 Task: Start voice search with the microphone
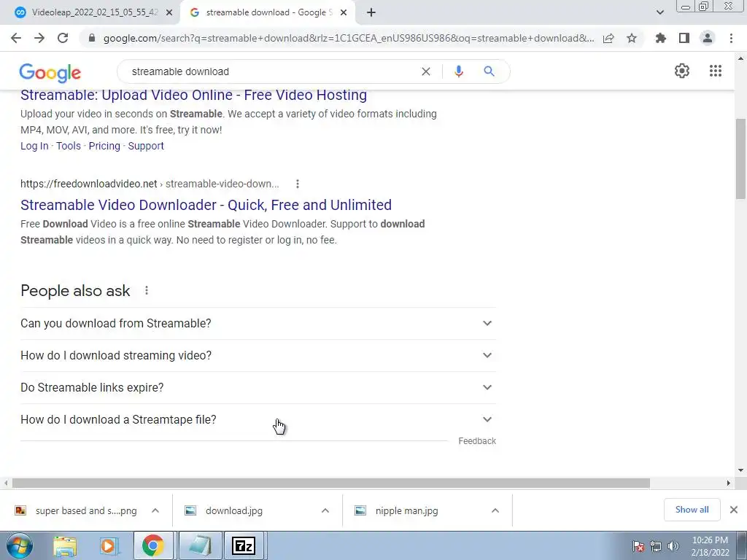click(459, 71)
